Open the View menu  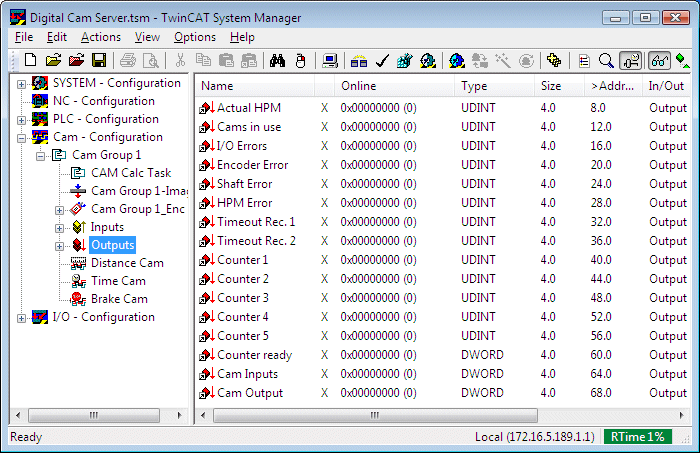coord(147,37)
